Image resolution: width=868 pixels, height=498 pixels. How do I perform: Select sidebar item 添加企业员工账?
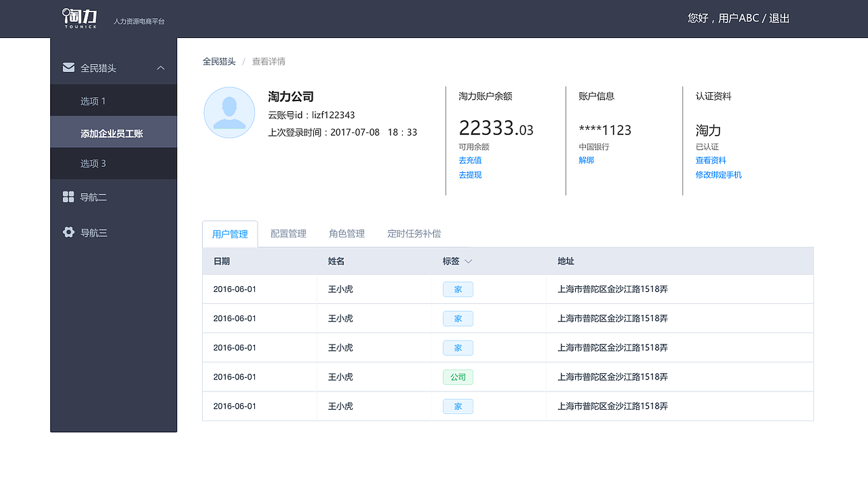[114, 133]
